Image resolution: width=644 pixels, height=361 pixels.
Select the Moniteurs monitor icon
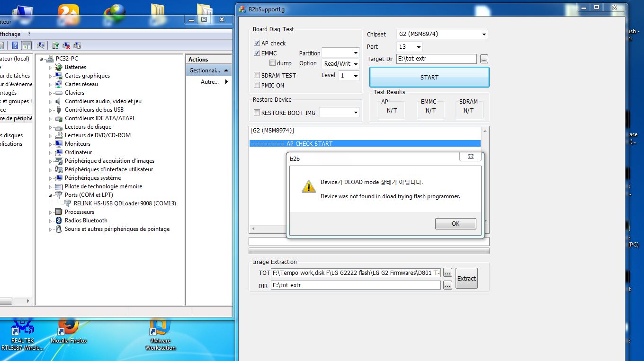[x=59, y=144]
